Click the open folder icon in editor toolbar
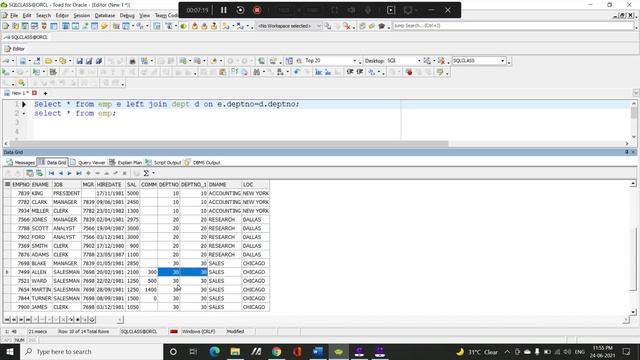This screenshot has width=640, height=360. coord(49,61)
